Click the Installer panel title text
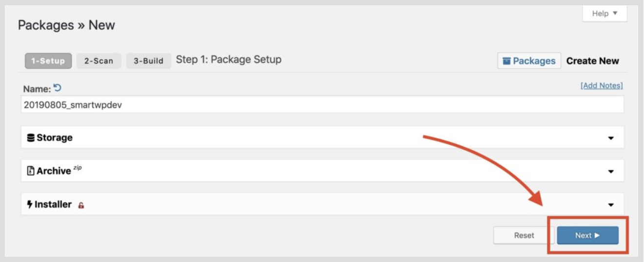This screenshot has height=262, width=644. click(x=53, y=204)
